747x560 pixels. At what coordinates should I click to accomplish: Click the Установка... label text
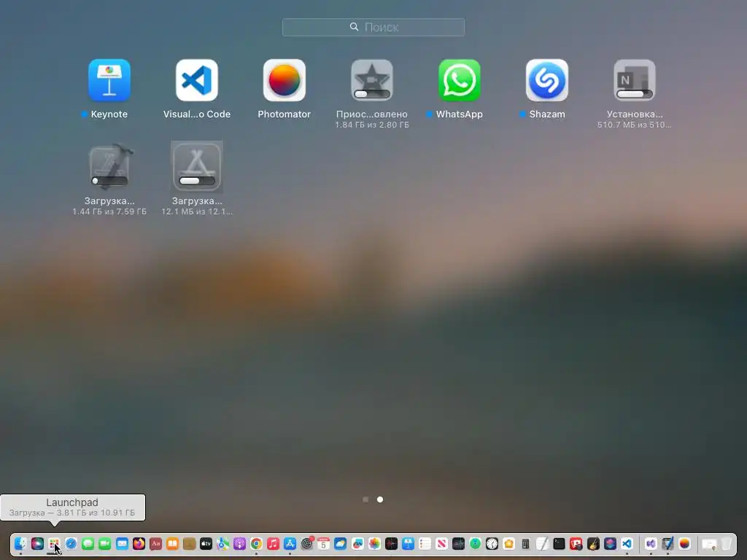tap(635, 114)
